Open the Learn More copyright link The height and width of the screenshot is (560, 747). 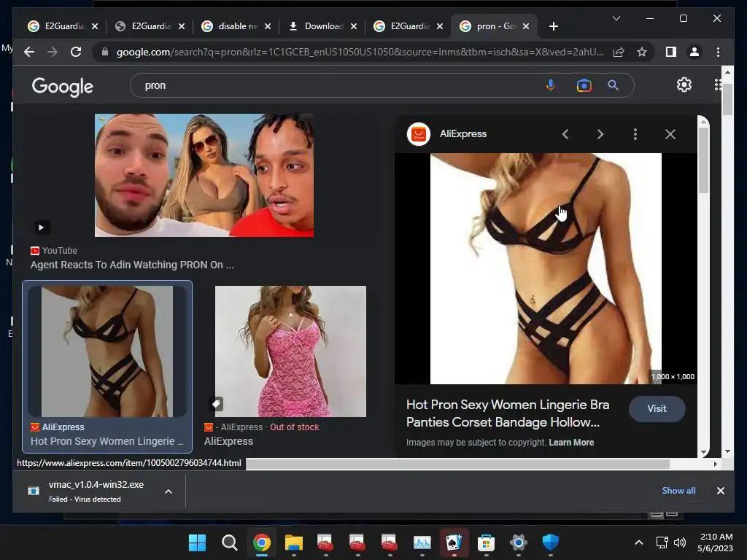(x=571, y=443)
